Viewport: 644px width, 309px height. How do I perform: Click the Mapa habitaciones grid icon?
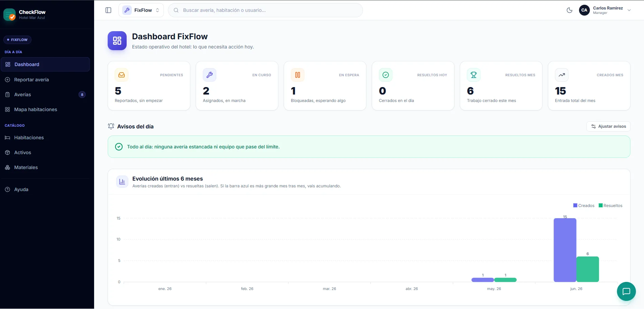click(7, 109)
